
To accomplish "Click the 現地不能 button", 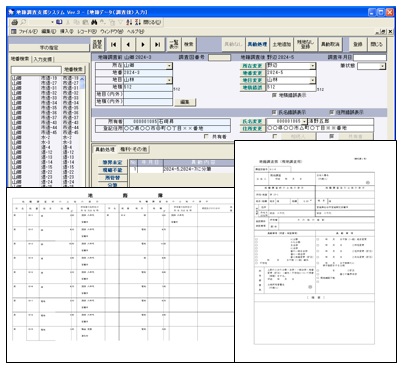I will (112, 170).
